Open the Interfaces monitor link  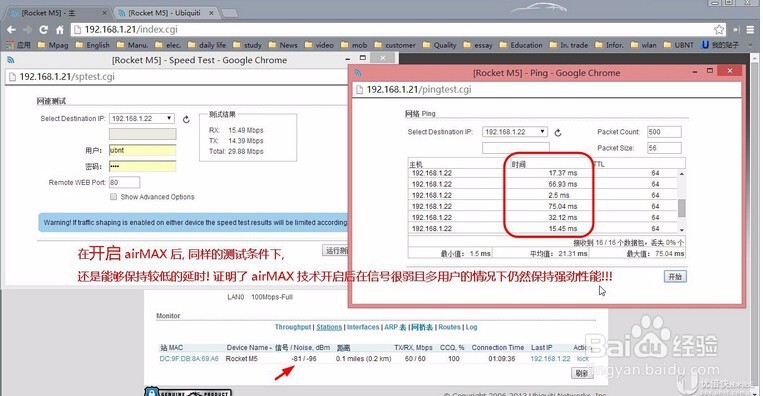point(363,327)
